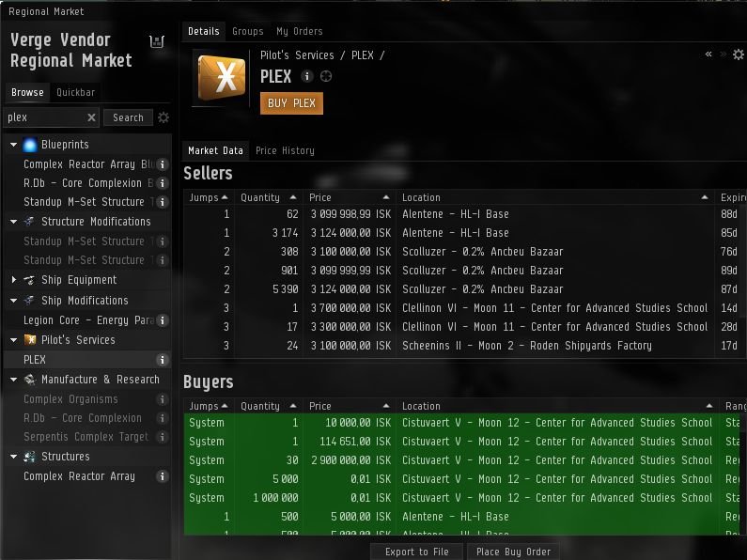Show info for Complex Organisms
This screenshot has height=560, width=747.
pyautogui.click(x=163, y=399)
